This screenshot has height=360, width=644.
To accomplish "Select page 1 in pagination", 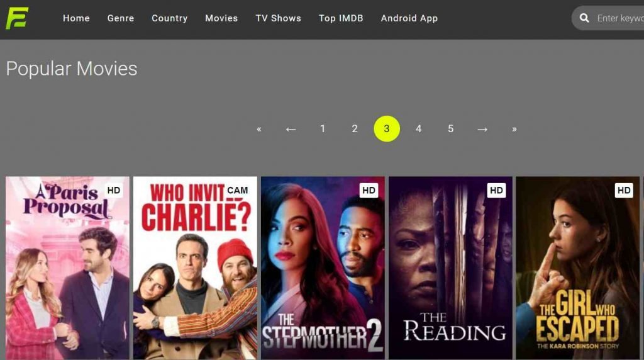I will point(323,128).
